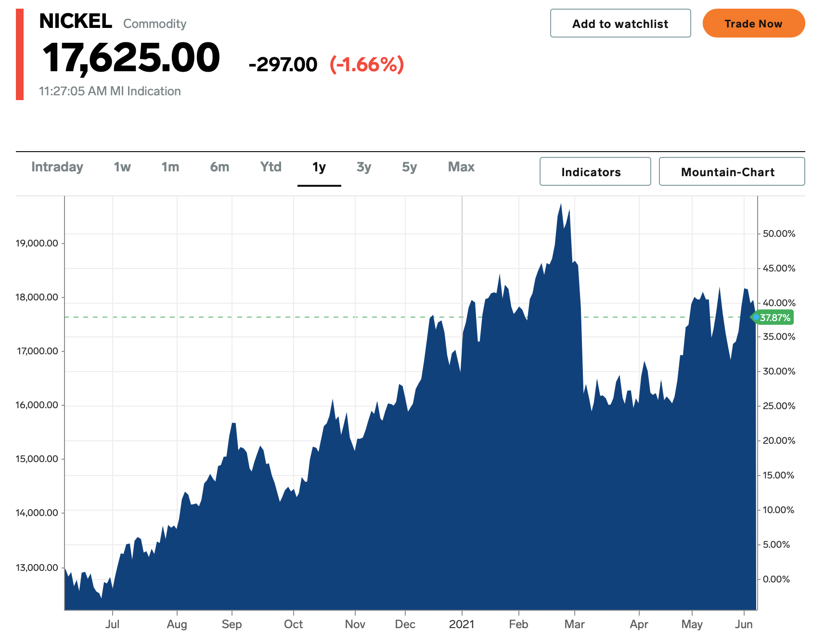
Task: Select the 5y time range
Action: pyautogui.click(x=409, y=167)
